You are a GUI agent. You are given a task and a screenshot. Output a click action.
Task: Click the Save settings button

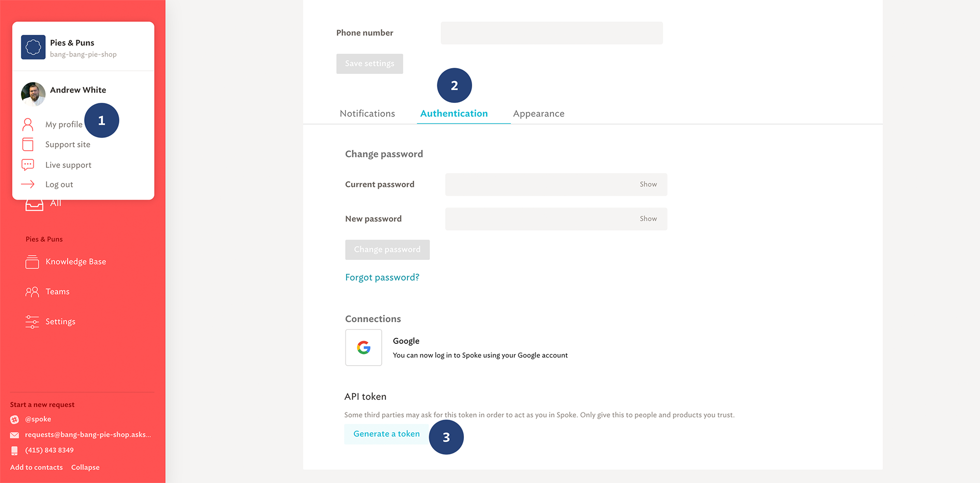coord(370,64)
